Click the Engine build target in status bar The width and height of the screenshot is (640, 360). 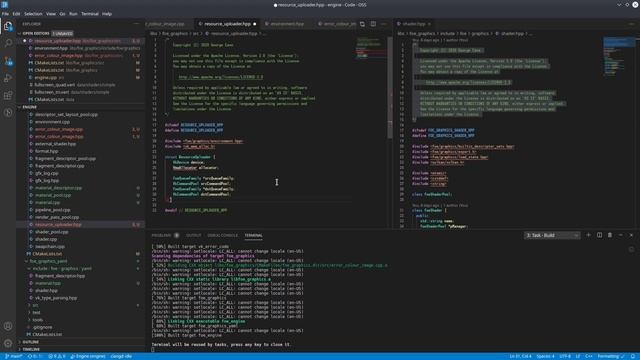tap(88, 356)
